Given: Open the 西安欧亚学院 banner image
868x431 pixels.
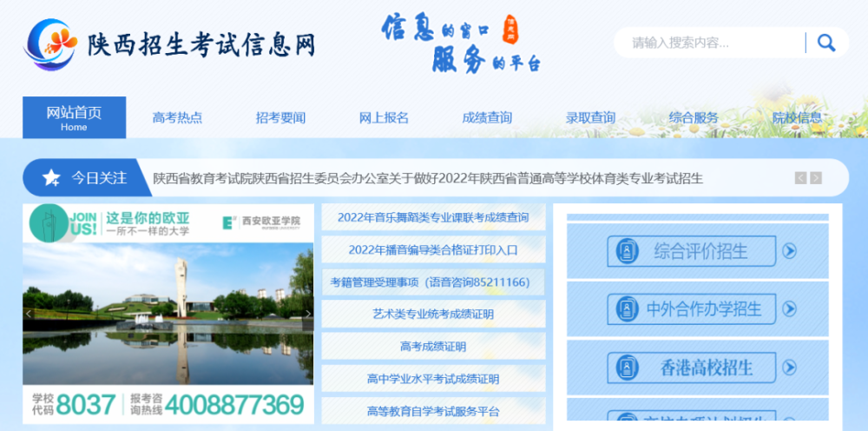Looking at the screenshot, I should tap(168, 314).
